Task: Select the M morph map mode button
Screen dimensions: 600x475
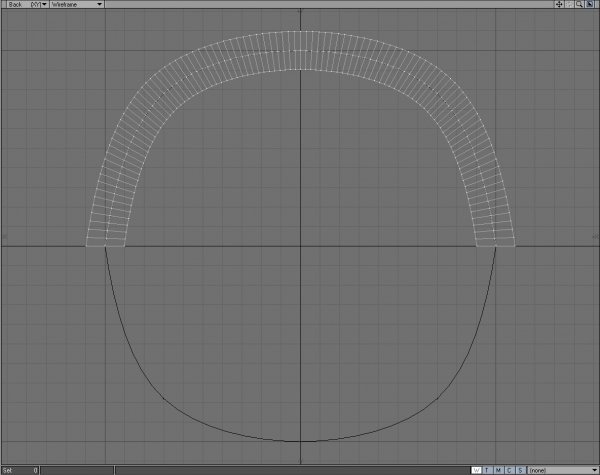Action: (498, 470)
